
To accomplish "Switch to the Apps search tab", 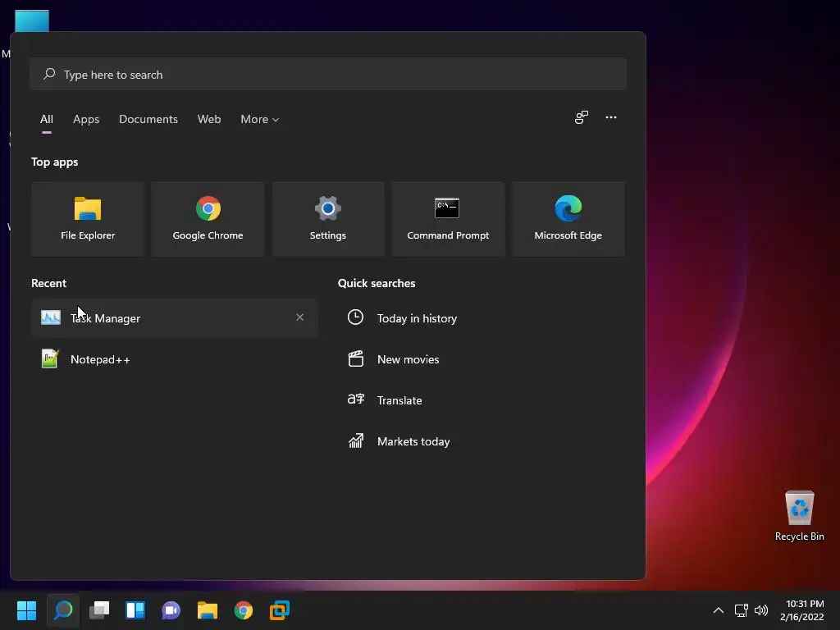I will click(x=86, y=120).
